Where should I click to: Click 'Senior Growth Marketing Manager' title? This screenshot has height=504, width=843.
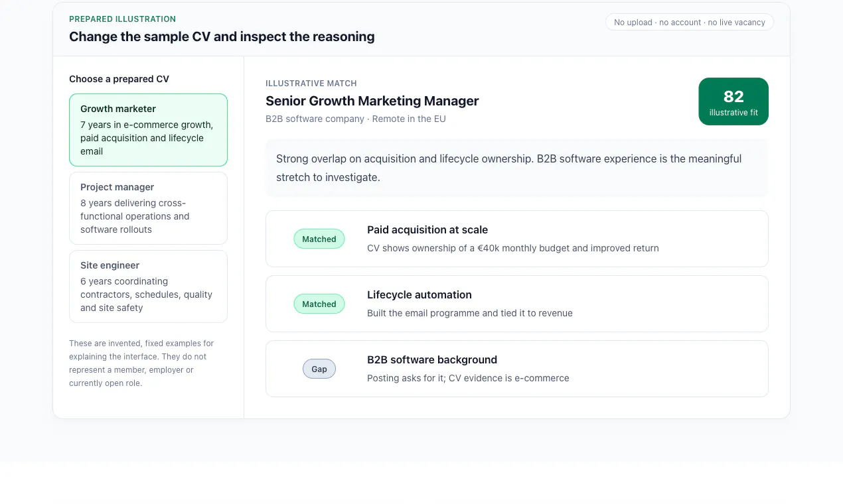point(372,101)
